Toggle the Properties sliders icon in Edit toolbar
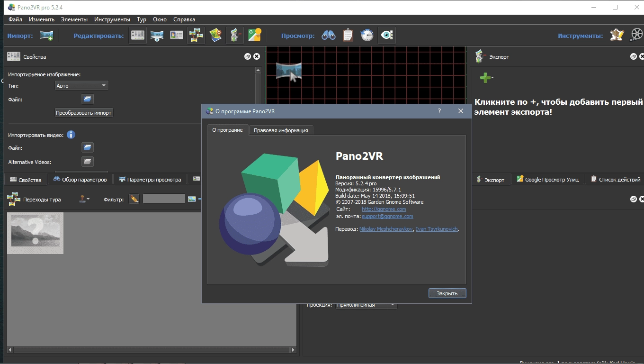The width and height of the screenshot is (644, 364). pyautogui.click(x=138, y=36)
